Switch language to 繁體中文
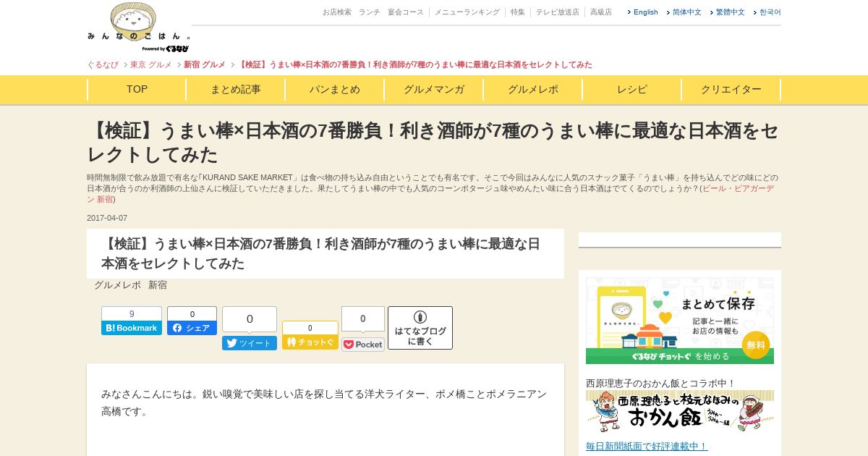 [x=730, y=12]
